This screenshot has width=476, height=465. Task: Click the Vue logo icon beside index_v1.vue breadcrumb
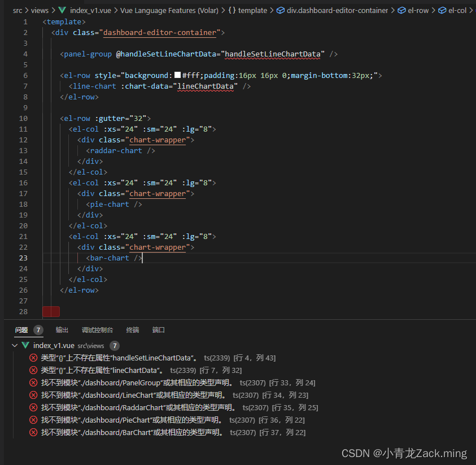(61, 10)
